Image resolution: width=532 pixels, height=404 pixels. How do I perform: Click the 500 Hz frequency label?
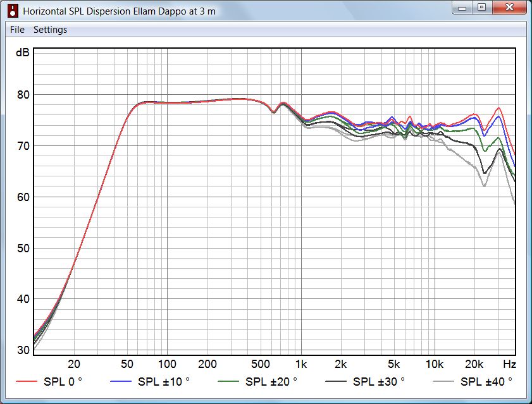261,364
